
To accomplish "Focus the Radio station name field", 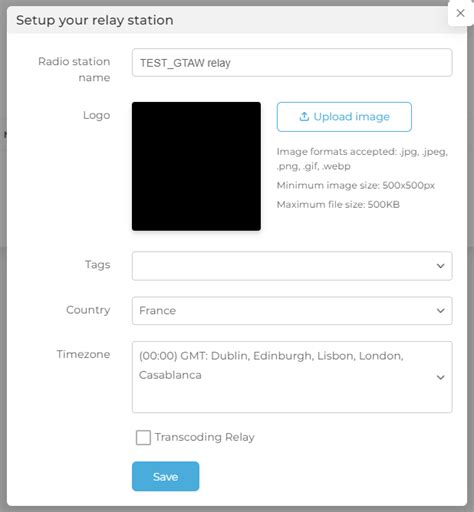I will pos(292,63).
